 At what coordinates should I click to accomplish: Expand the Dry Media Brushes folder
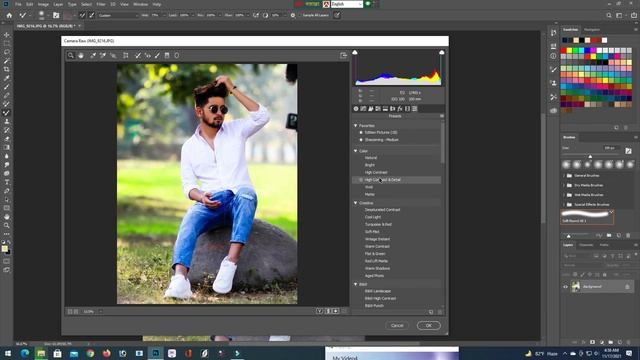tap(564, 185)
